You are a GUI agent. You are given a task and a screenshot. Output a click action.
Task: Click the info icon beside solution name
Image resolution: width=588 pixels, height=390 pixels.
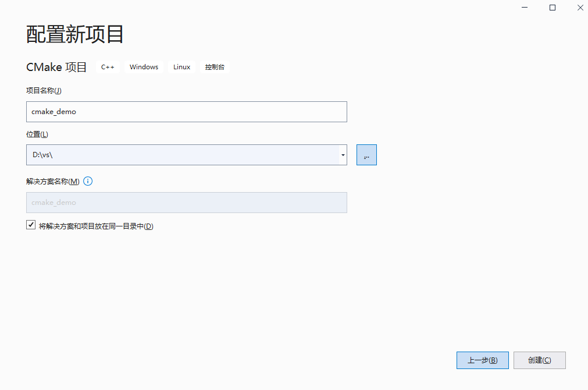click(x=88, y=181)
